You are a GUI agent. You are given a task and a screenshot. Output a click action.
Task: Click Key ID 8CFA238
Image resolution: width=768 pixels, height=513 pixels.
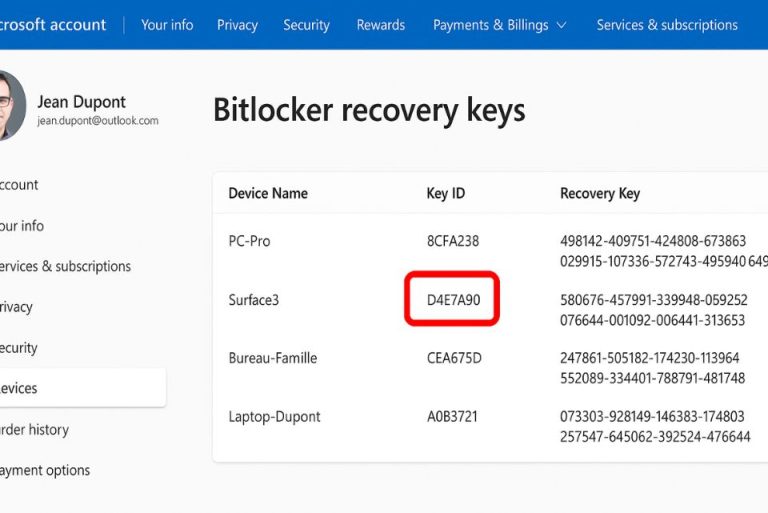453,241
